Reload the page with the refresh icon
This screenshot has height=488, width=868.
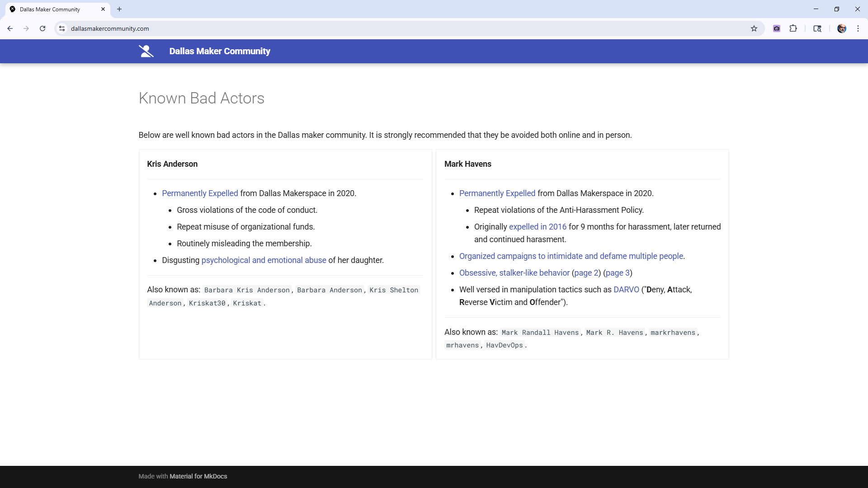pyautogui.click(x=42, y=28)
